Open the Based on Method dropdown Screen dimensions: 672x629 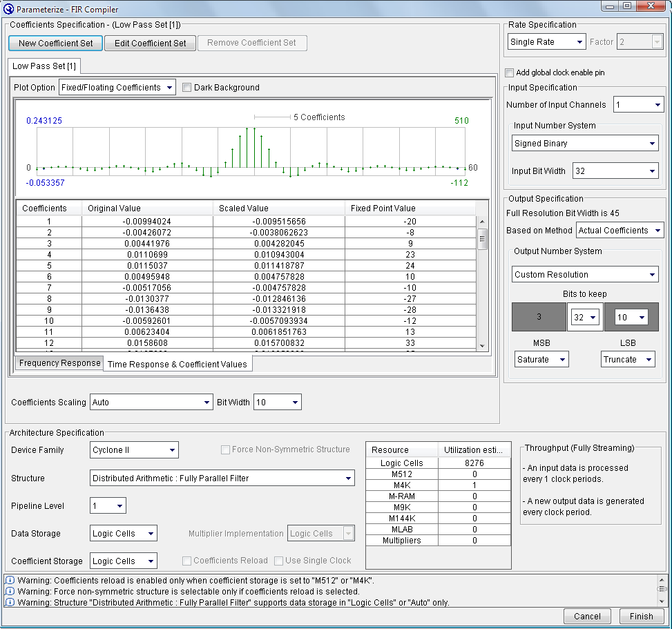coord(620,231)
